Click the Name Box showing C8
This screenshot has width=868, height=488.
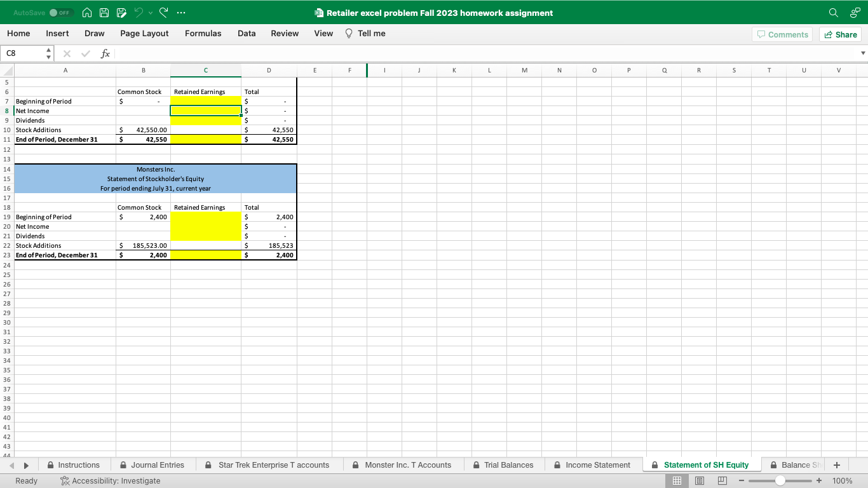click(23, 53)
